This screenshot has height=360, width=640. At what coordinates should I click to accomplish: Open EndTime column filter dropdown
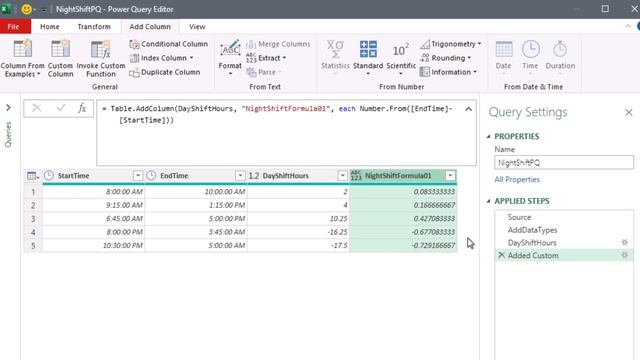click(240, 176)
